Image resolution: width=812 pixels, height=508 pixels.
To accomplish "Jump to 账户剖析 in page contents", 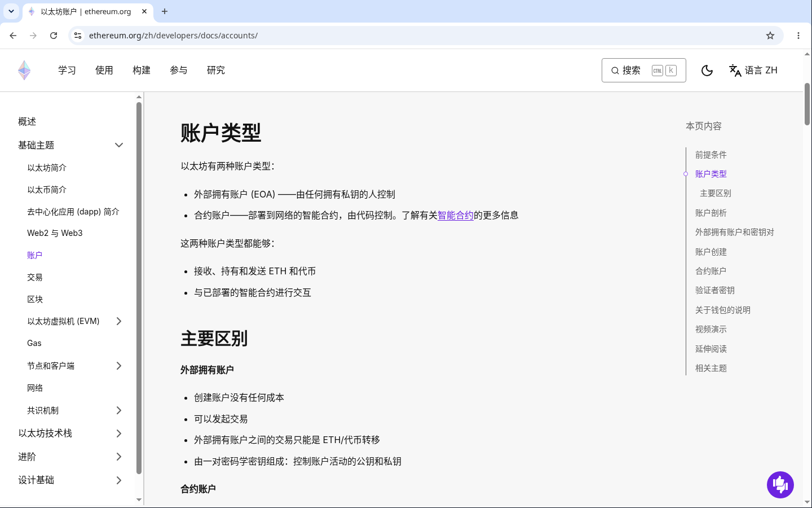I will [711, 213].
